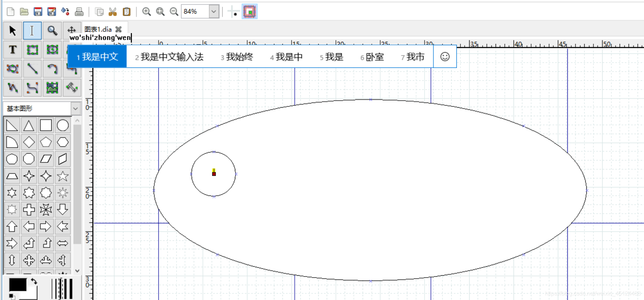Choose candidate 3 我始终
This screenshot has width=644, height=300.
point(237,57)
